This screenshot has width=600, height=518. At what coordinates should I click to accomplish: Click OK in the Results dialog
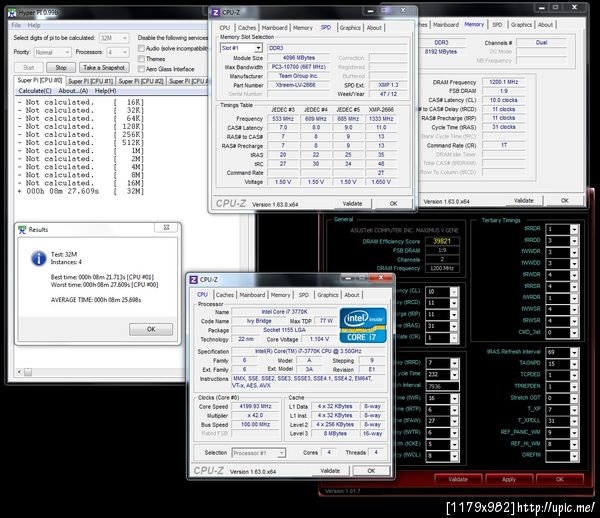coord(151,329)
